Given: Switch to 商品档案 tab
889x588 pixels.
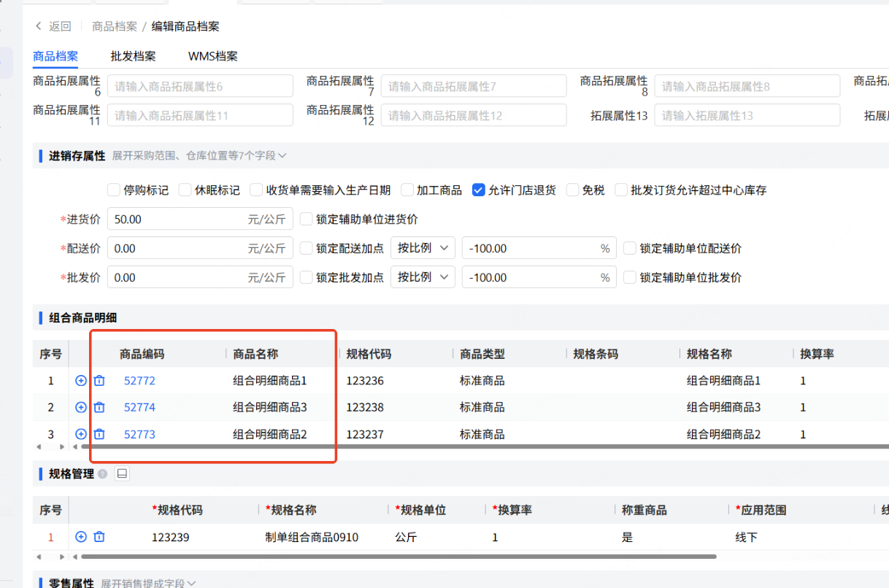Looking at the screenshot, I should tap(55, 56).
